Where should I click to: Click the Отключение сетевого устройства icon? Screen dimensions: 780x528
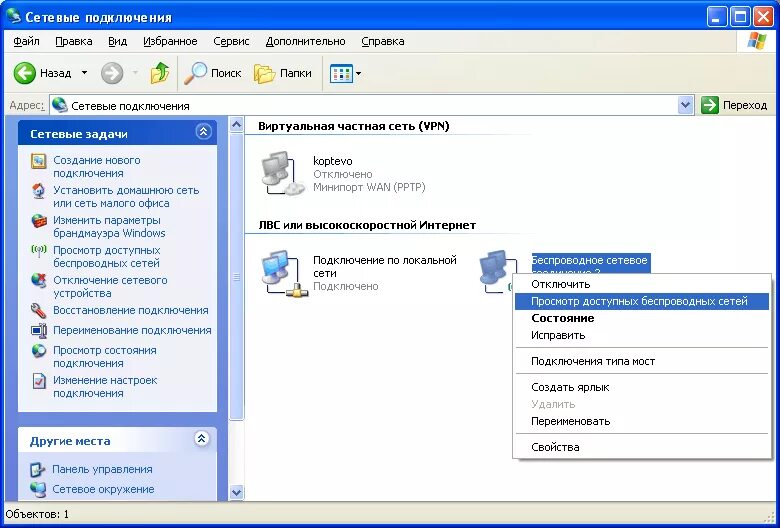point(38,281)
